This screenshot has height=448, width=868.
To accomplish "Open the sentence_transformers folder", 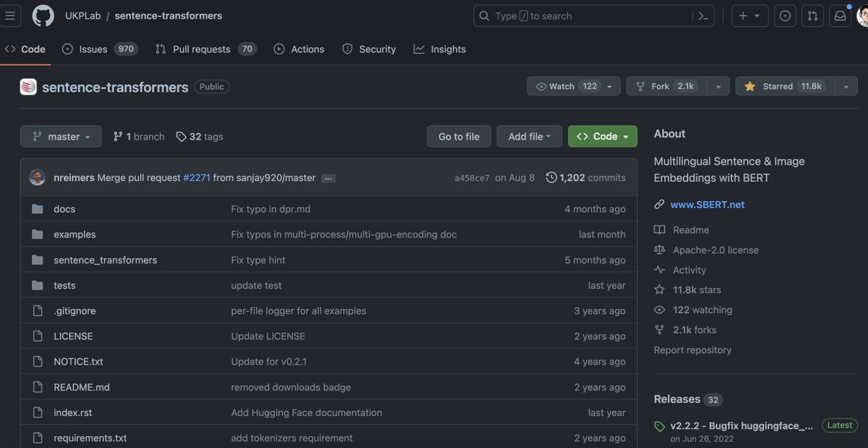I will click(x=105, y=260).
